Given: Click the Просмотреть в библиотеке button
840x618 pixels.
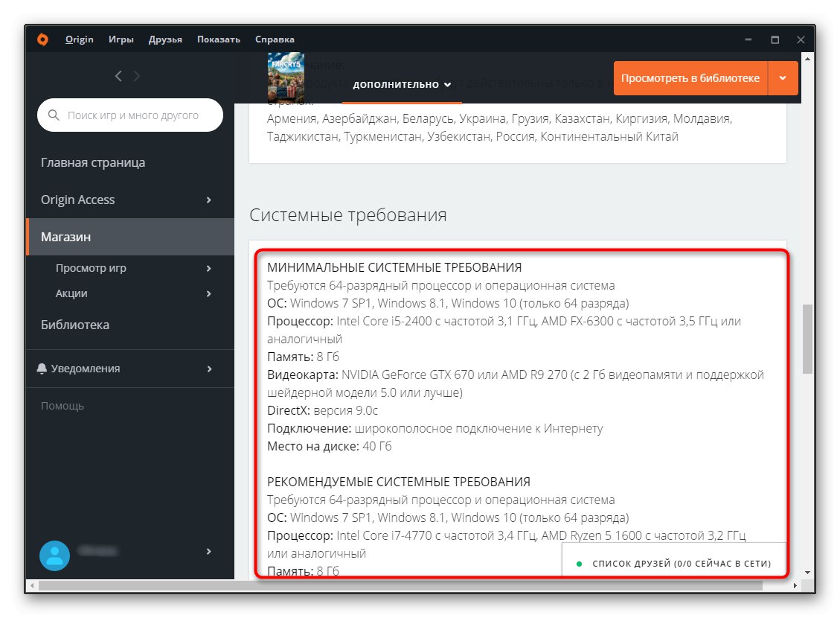Looking at the screenshot, I should [691, 77].
